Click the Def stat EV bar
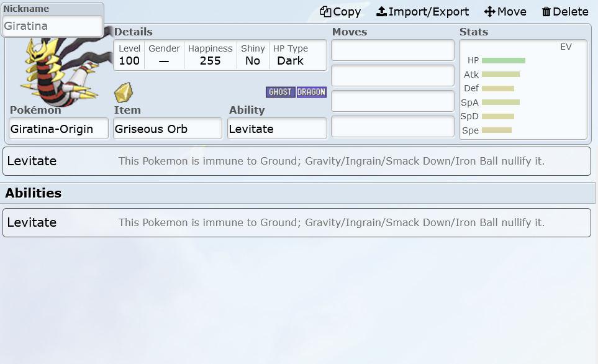The width and height of the screenshot is (598, 364). [x=498, y=89]
